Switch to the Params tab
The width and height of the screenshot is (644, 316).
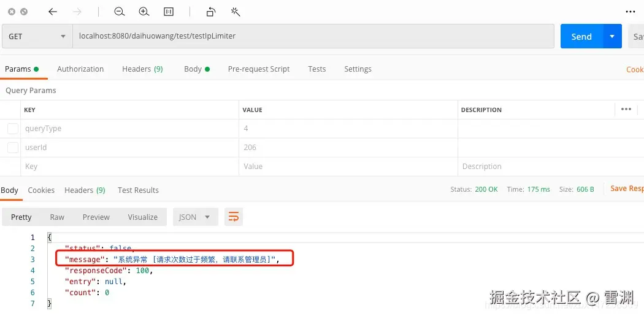pos(21,69)
